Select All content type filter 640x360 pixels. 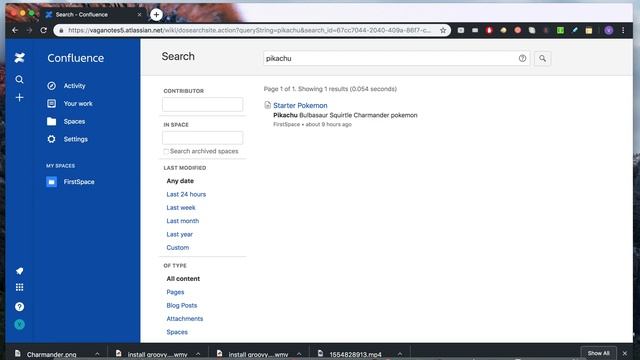183,279
